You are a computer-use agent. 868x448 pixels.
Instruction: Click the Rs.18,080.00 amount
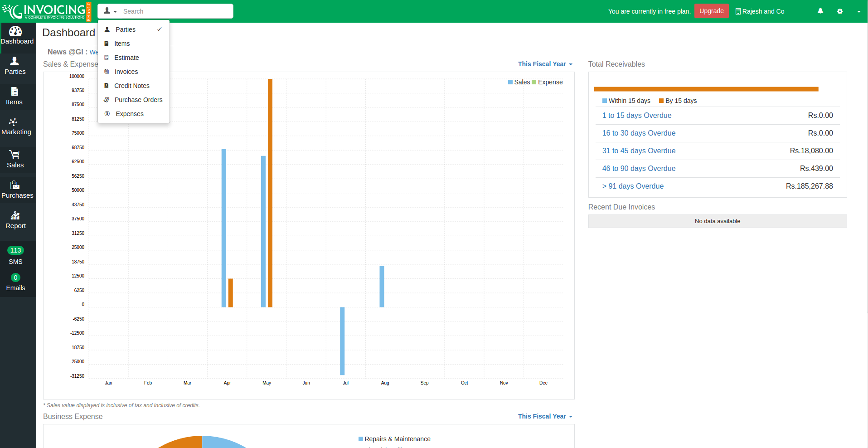811,151
